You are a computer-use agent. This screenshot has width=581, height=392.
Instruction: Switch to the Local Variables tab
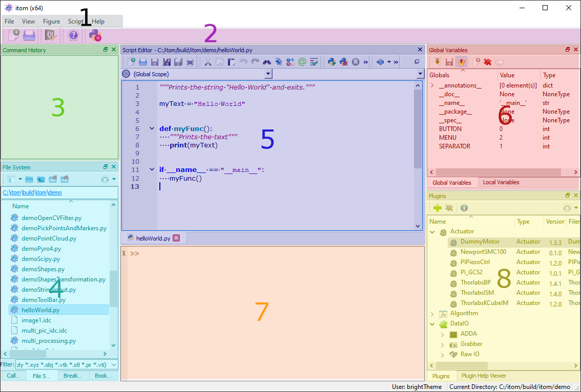[501, 182]
